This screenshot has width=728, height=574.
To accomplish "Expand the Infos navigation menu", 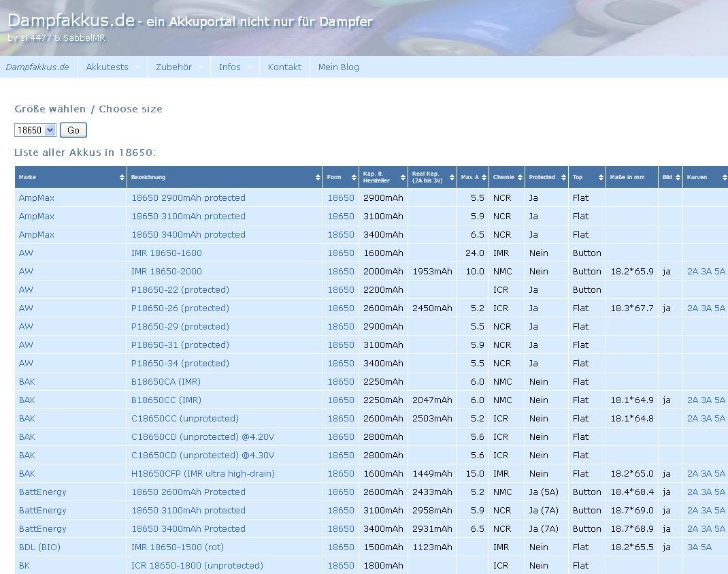I will coord(235,67).
